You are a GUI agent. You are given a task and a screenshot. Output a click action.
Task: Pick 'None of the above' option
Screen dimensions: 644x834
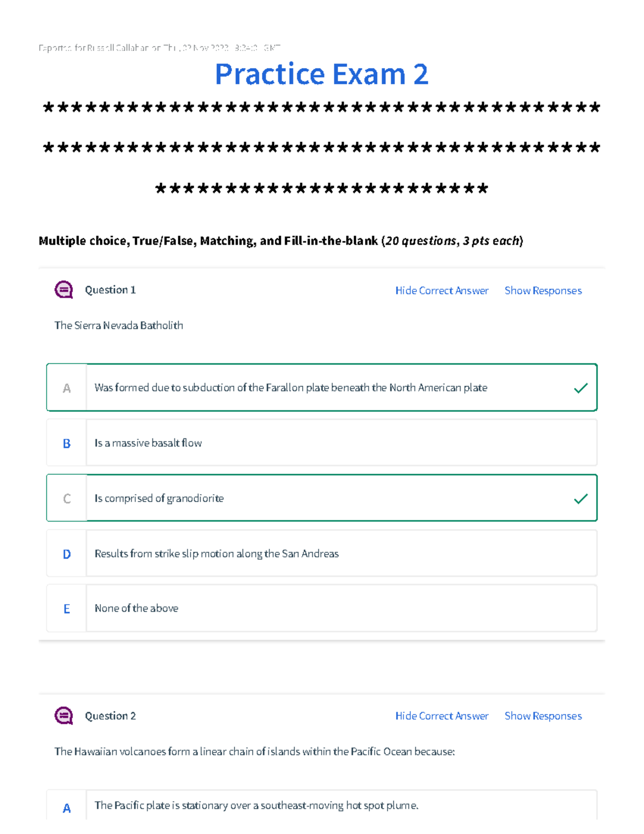click(136, 608)
